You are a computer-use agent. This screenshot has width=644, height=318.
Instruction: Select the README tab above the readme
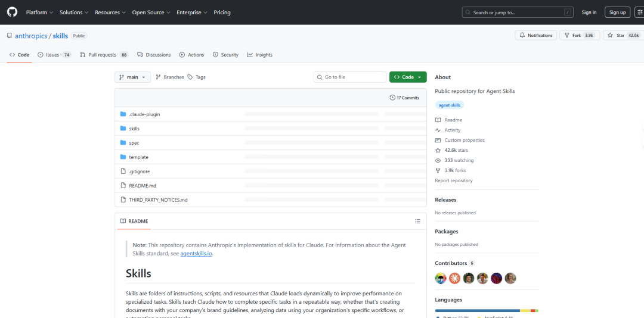coord(134,221)
